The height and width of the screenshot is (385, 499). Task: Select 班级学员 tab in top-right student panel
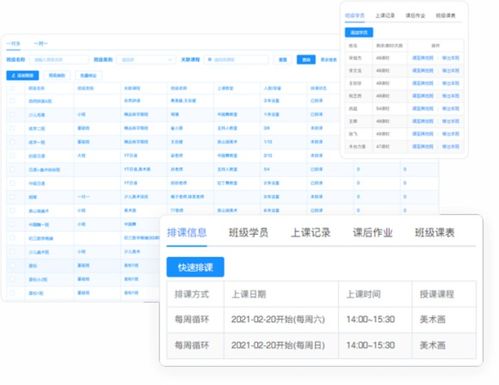coord(355,15)
